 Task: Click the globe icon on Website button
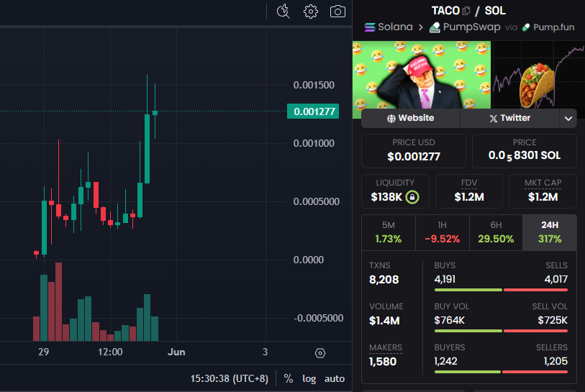[x=391, y=118]
